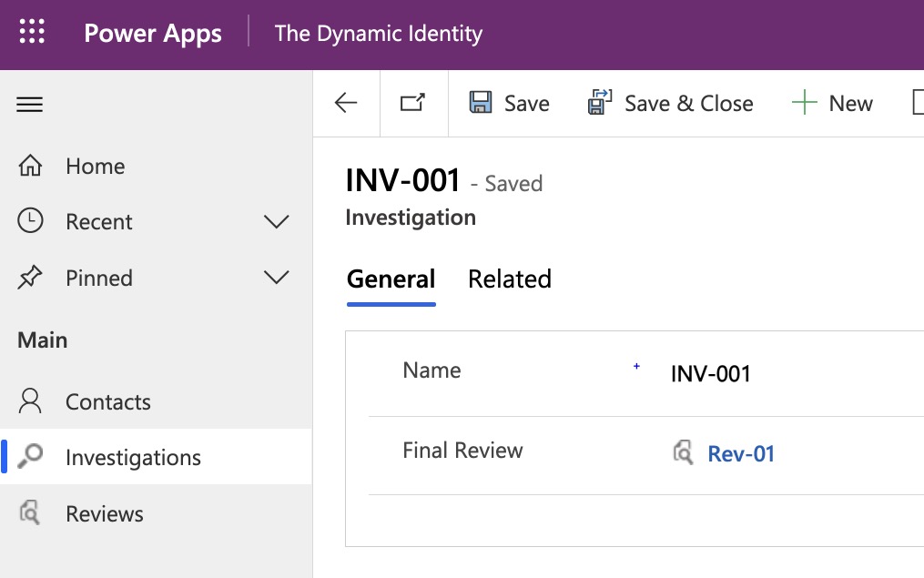
Task: Open the app launcher waffle icon
Action: point(32,34)
